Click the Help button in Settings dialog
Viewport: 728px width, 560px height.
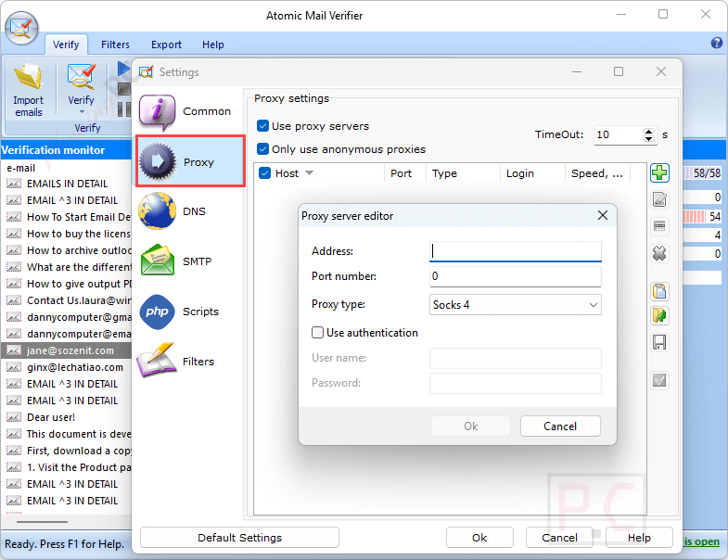[639, 538]
